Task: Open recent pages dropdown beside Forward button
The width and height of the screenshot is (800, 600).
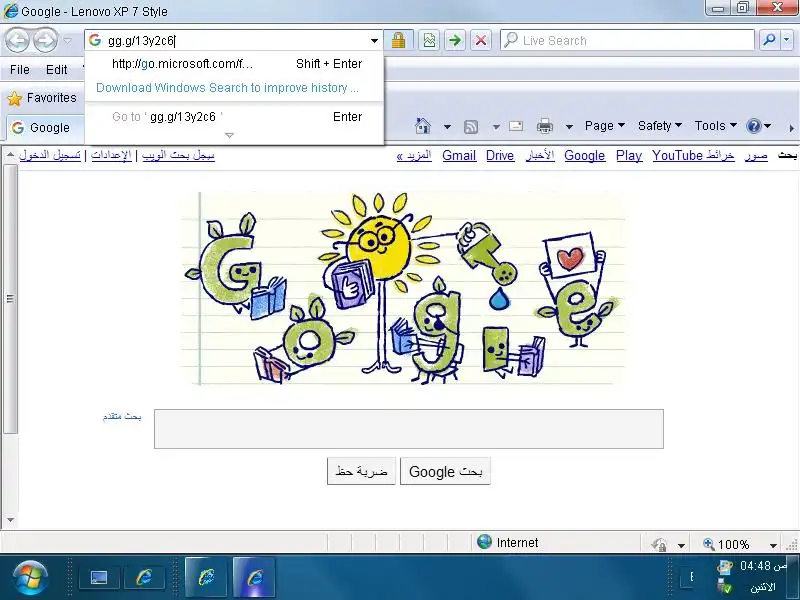Action: [x=67, y=41]
